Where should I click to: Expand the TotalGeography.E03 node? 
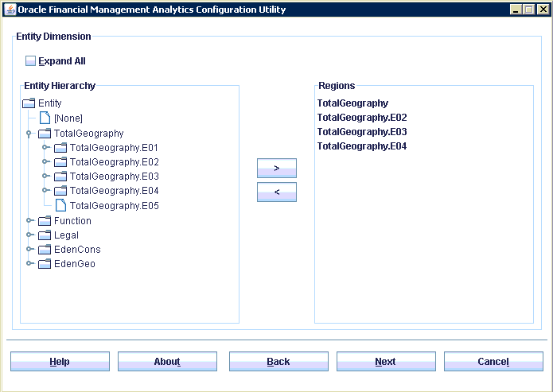click(x=45, y=176)
